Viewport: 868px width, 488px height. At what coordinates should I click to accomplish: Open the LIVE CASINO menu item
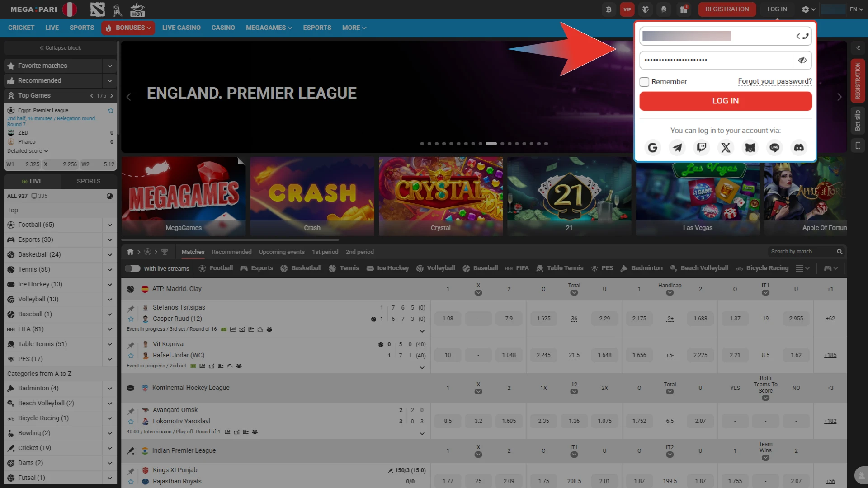point(181,28)
